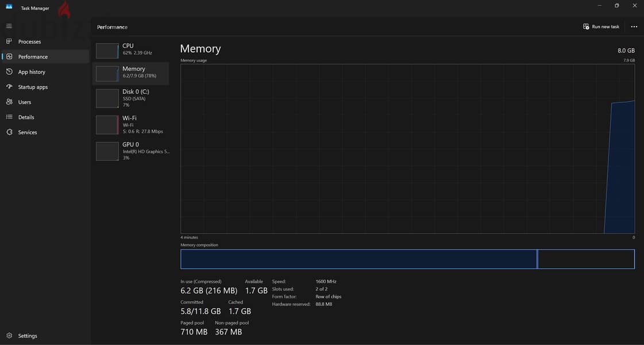This screenshot has height=345, width=644.
Task: Toggle the hamburger navigation menu
Action: (x=9, y=26)
